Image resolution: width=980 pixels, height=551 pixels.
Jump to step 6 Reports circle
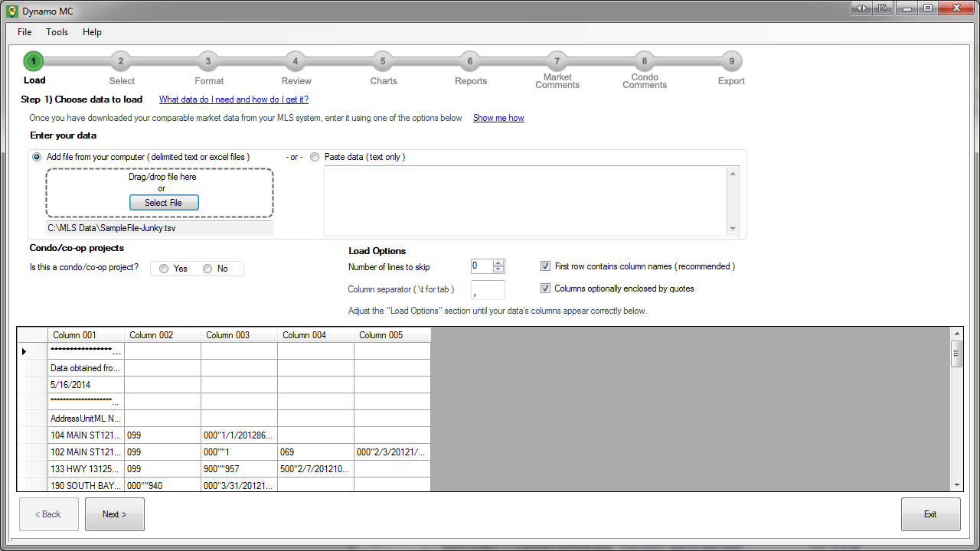469,61
